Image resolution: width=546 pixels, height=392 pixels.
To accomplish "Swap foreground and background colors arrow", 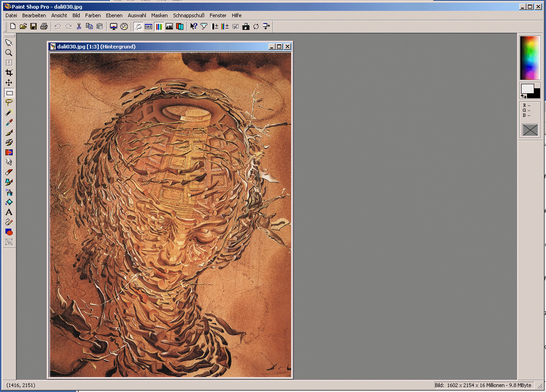I will 524,96.
